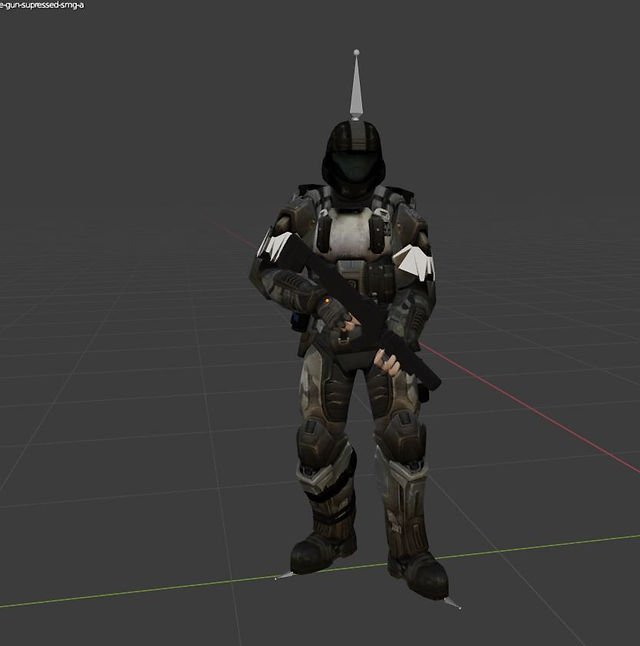Click the small bone tip beside the rear boot
The height and width of the screenshot is (646, 640).
pos(284,575)
